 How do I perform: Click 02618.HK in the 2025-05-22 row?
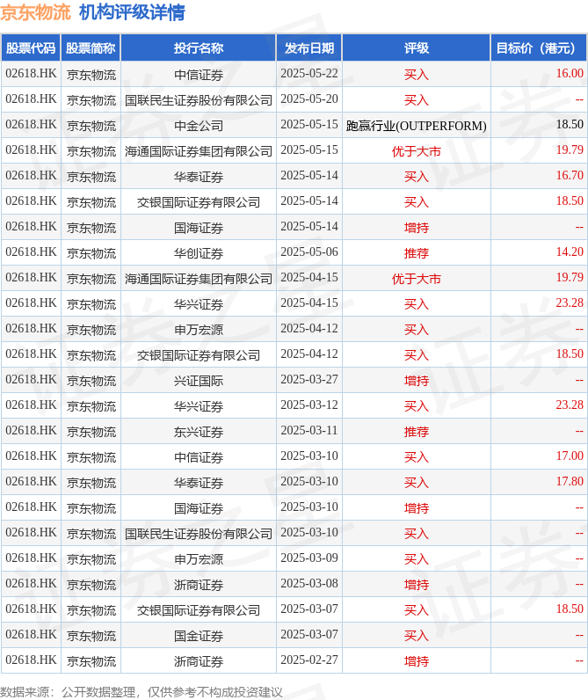pyautogui.click(x=31, y=74)
